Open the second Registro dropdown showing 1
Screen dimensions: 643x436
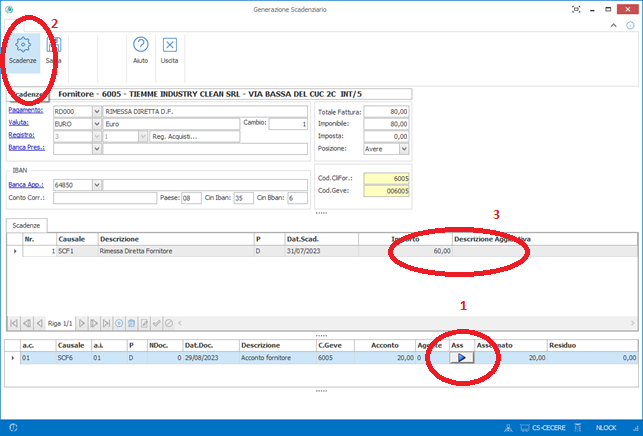(x=143, y=136)
